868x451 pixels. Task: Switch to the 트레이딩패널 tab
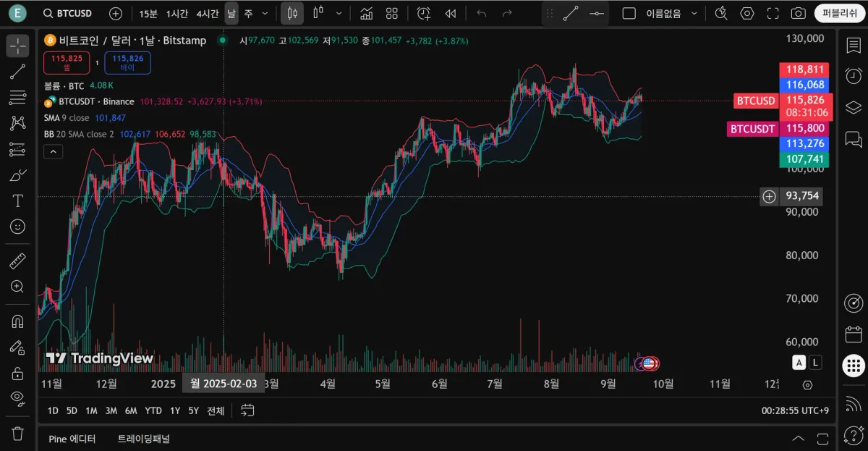click(x=143, y=439)
